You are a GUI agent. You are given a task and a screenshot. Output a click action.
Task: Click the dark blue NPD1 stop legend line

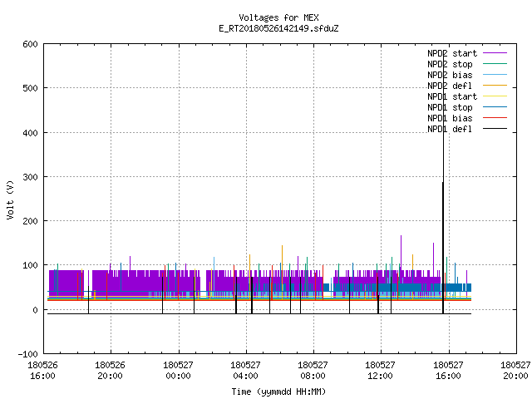pyautogui.click(x=495, y=107)
